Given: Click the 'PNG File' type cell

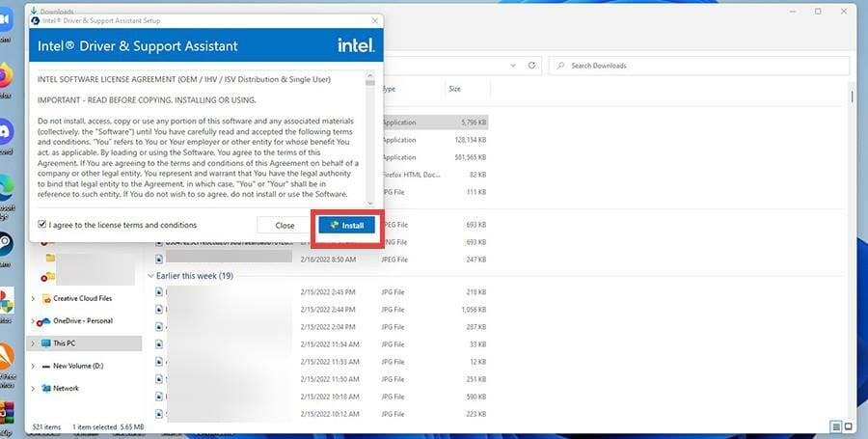Looking at the screenshot, I should 394,242.
